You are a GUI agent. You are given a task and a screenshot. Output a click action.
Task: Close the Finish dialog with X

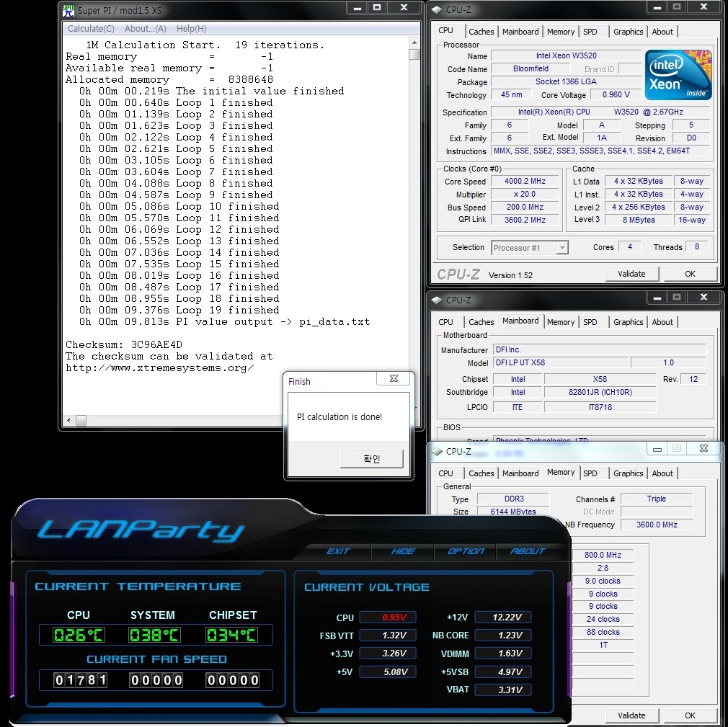[394, 378]
